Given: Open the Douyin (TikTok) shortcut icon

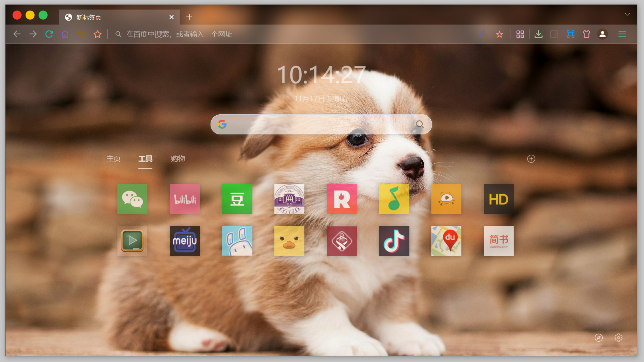Looking at the screenshot, I should pyautogui.click(x=394, y=241).
